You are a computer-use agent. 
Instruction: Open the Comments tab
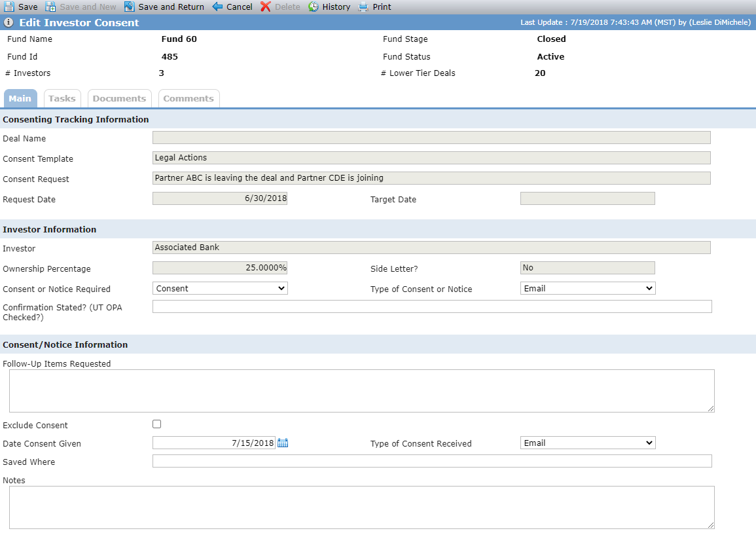(x=189, y=98)
